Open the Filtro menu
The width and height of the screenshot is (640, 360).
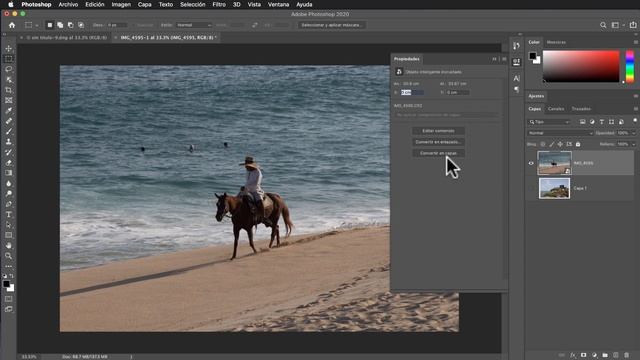pos(219,4)
